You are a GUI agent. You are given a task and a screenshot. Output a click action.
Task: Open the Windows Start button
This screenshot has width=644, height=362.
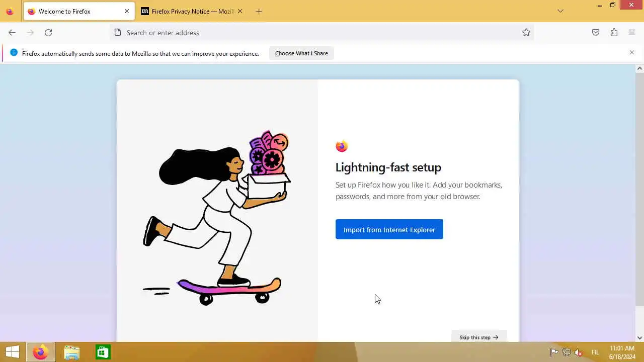pyautogui.click(x=12, y=352)
